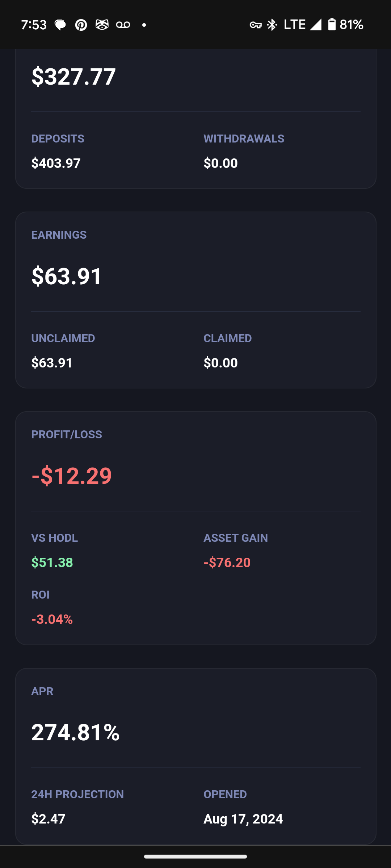Tap the Profit/Loss value -$12.29
The width and height of the screenshot is (391, 868).
pos(72,476)
